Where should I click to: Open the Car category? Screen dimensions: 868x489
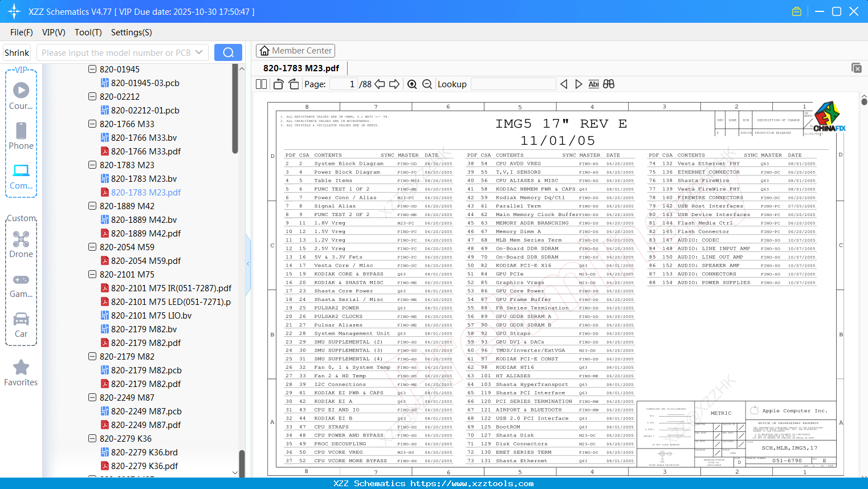click(21, 325)
